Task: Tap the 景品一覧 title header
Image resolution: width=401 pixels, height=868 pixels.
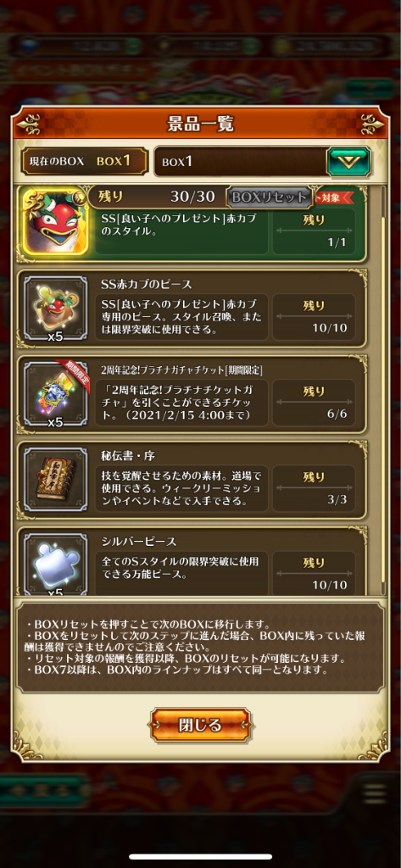Action: pyautogui.click(x=200, y=124)
